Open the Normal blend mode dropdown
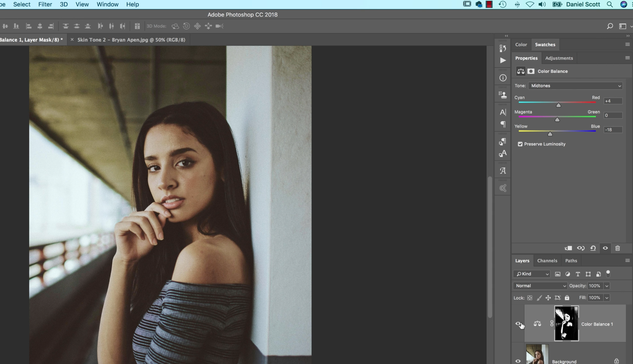The image size is (633, 364). point(540,286)
